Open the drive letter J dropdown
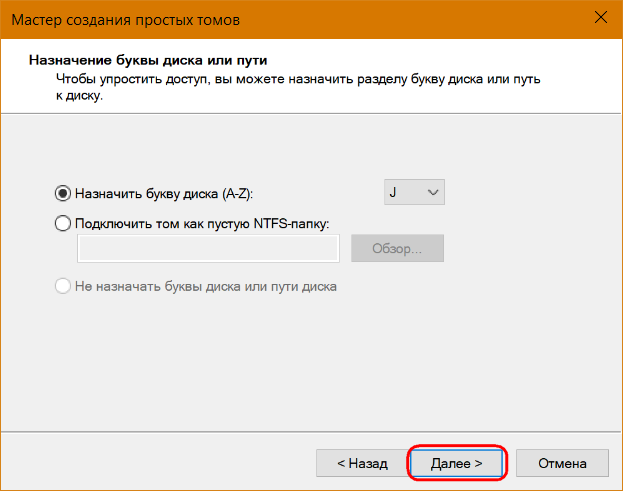The image size is (623, 491). (x=414, y=192)
